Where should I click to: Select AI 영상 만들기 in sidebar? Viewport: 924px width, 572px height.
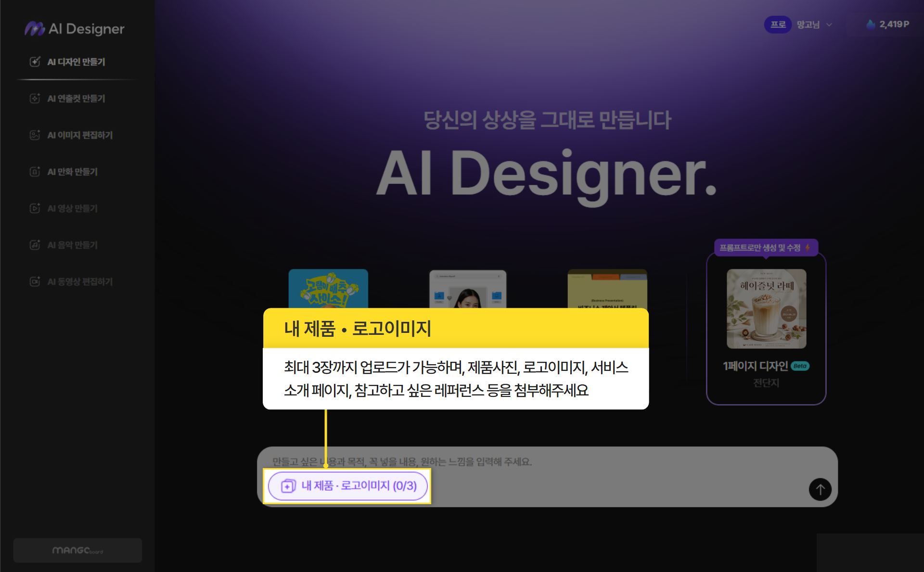64,208
